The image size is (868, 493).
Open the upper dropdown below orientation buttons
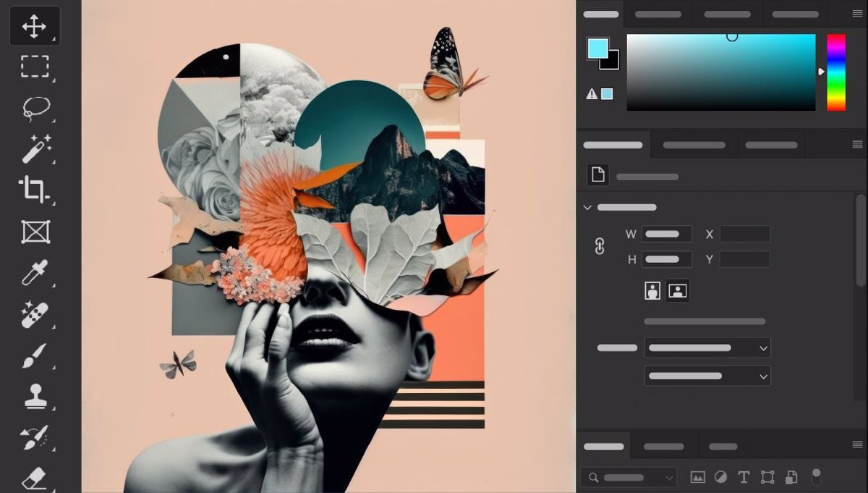[707, 347]
